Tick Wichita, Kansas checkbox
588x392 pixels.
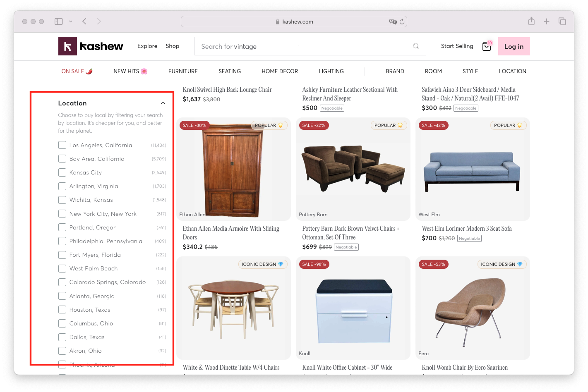[x=62, y=200]
